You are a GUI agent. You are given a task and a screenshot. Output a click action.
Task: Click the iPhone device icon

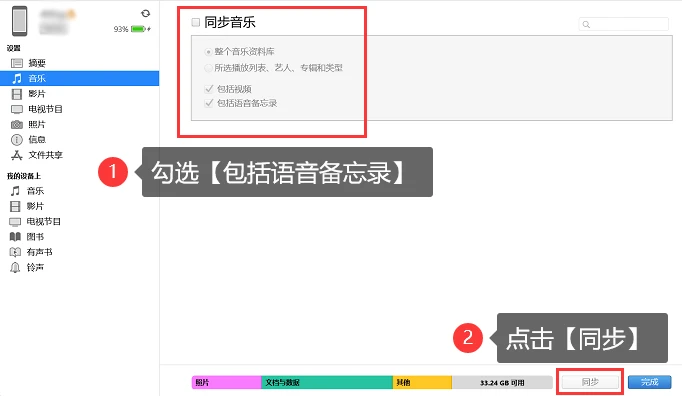[x=20, y=21]
